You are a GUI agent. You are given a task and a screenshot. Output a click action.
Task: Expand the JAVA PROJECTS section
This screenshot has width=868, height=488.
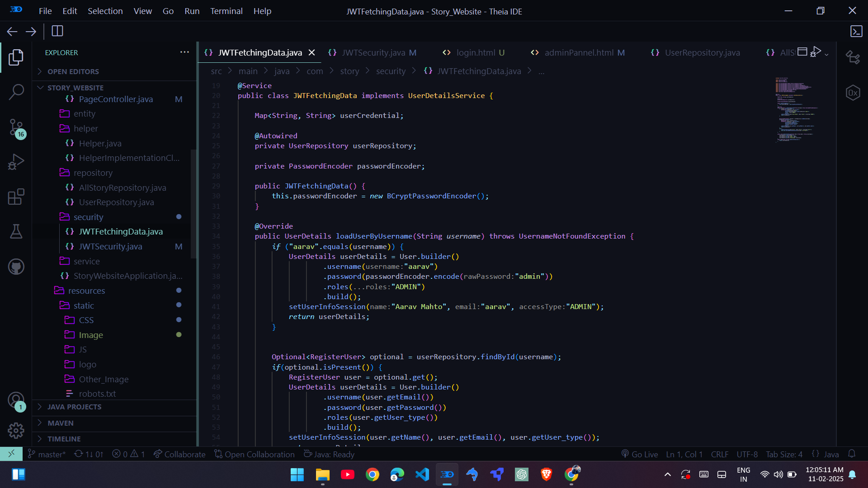click(75, 407)
